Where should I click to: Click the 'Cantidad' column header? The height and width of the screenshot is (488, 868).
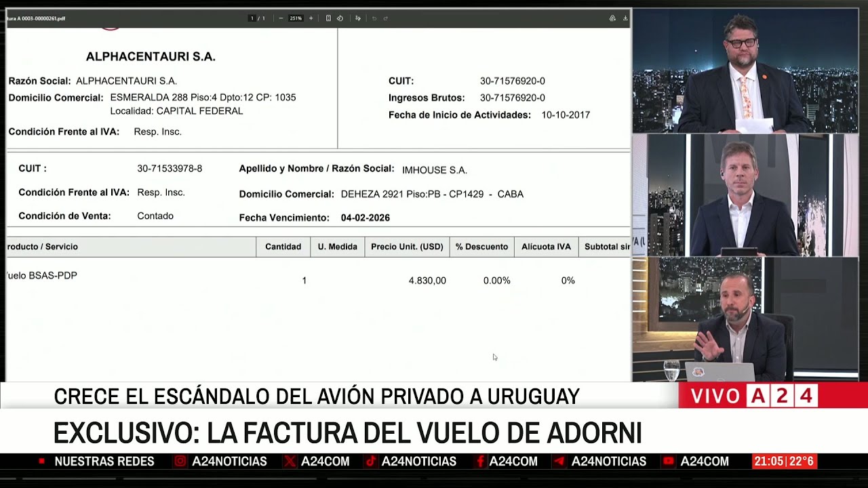[283, 247]
